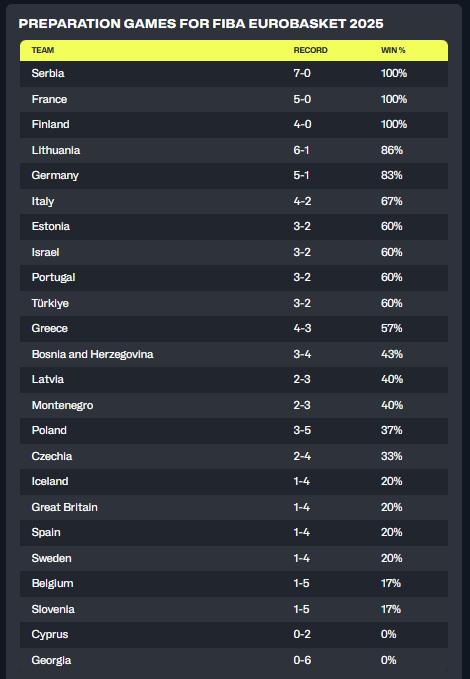Click the Türkiye team name
The height and width of the screenshot is (679, 470).
click(50, 303)
